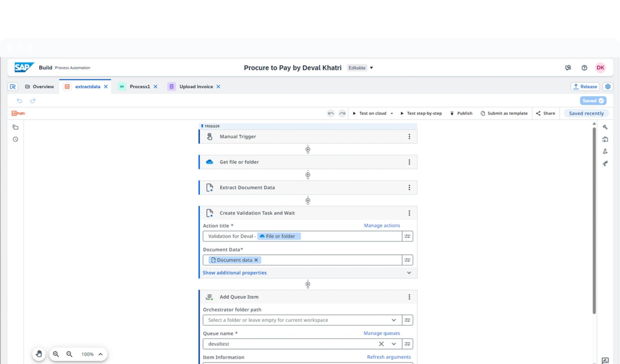Switch to the Upload Invoice tab
This screenshot has height=364, width=620.
(196, 87)
